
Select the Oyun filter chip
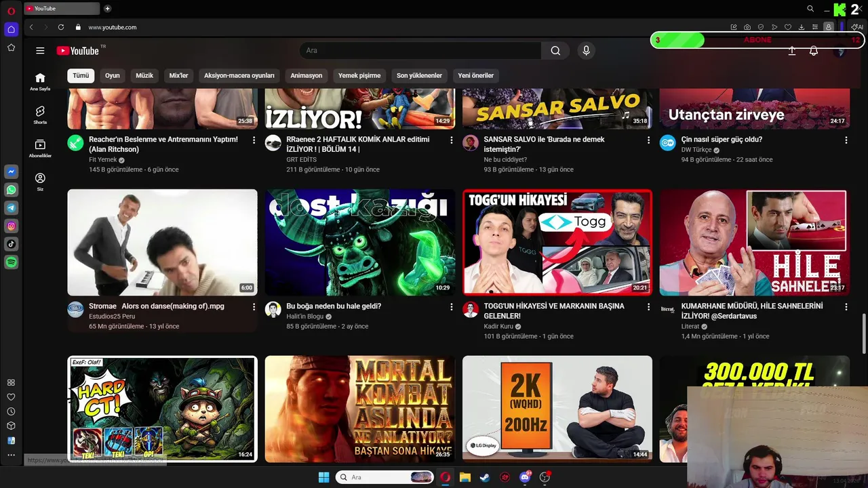click(113, 75)
